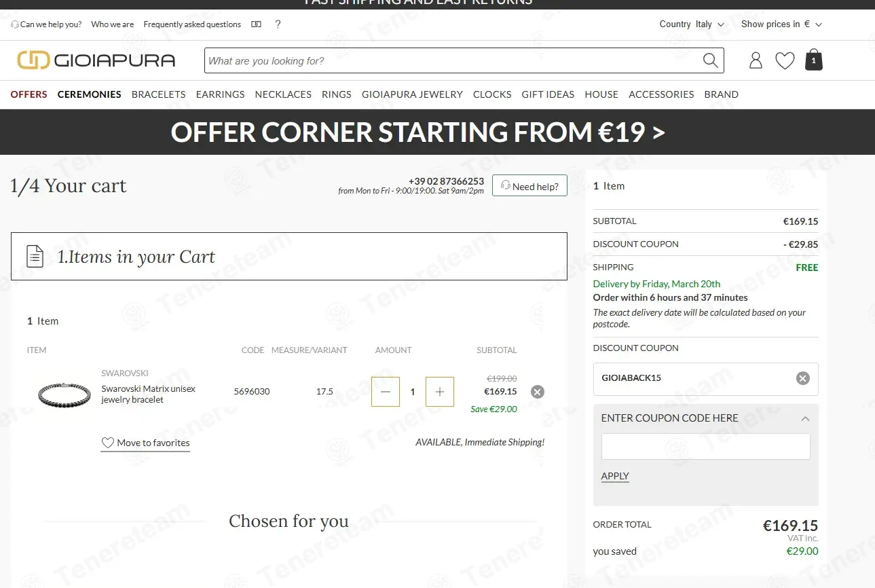
Task: Open the shopping bag cart icon
Action: coord(814,60)
